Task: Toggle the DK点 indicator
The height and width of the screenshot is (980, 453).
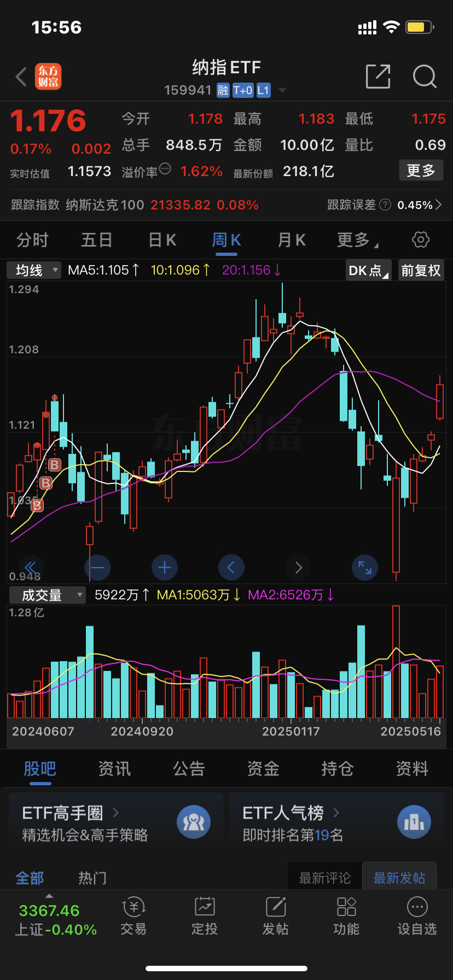Action: pyautogui.click(x=369, y=270)
